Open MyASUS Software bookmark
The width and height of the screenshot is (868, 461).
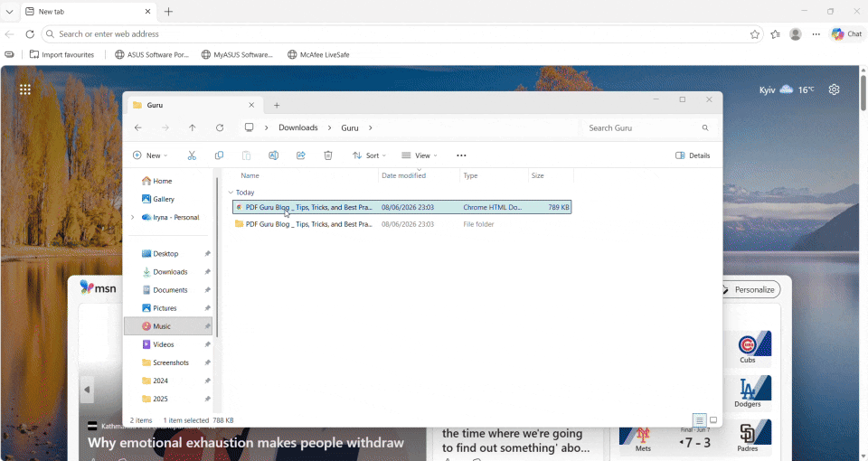pos(237,55)
